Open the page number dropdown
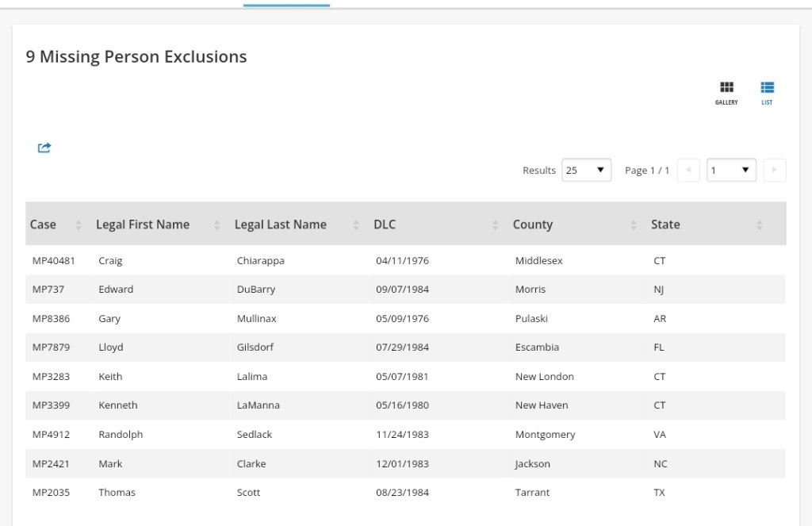Viewport: 812px width, 526px height. pyautogui.click(x=731, y=171)
